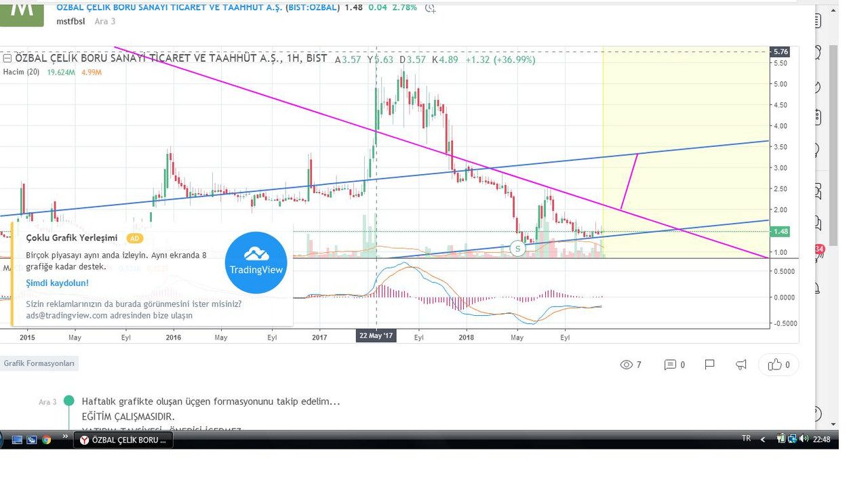This screenshot has height=488, width=868.
Task: Click the EĞİTİM ÇALIŞMASIDIR. line
Action: [128, 416]
